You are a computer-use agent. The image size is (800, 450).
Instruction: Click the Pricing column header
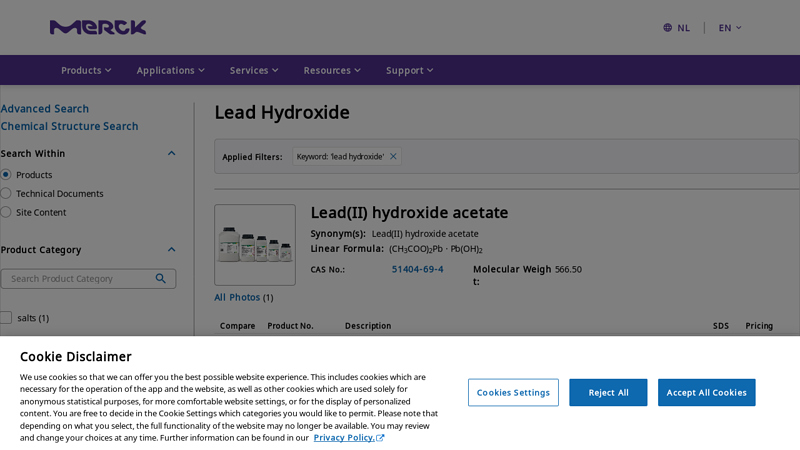(x=759, y=326)
